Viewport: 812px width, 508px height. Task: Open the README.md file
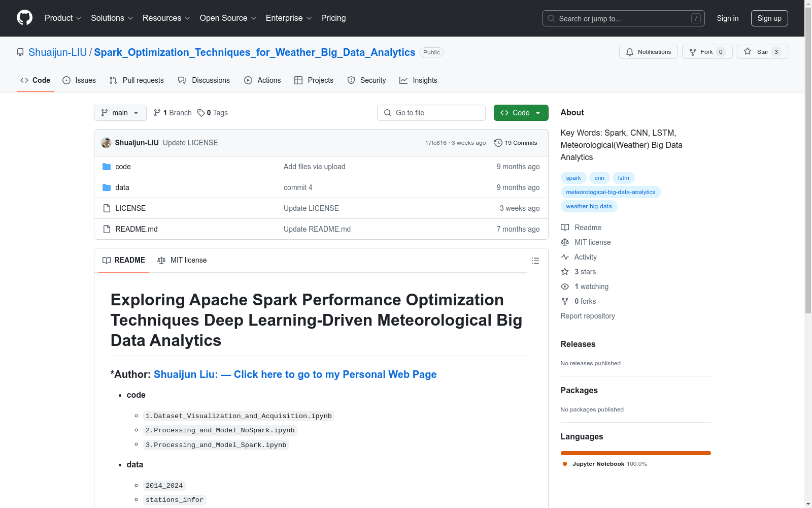pos(137,229)
